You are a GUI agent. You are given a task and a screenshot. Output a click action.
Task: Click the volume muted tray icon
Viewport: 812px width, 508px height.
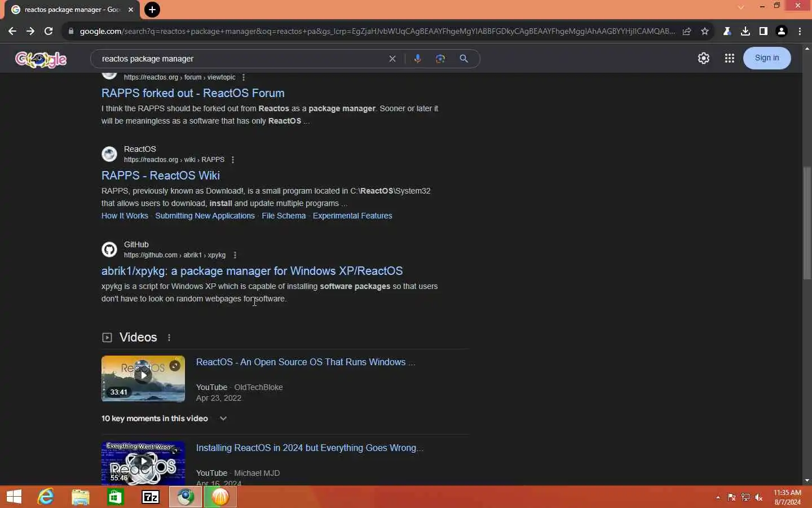[759, 497]
